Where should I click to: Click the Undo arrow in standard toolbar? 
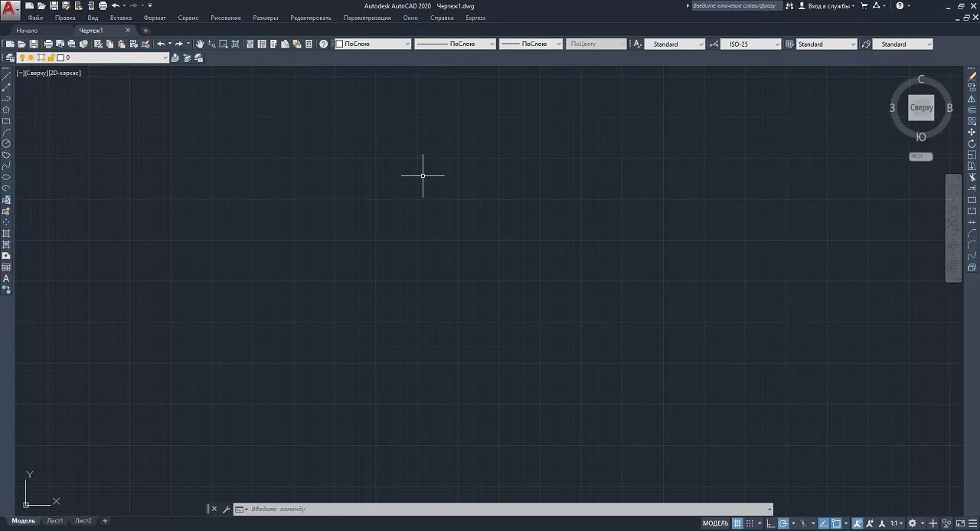pyautogui.click(x=161, y=44)
